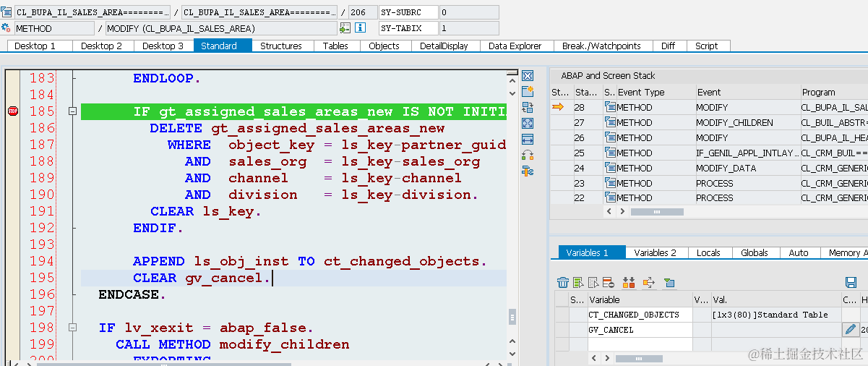Click the METHOD icon in stack row 24
Viewport: 868px width, 366px height.
click(610, 168)
